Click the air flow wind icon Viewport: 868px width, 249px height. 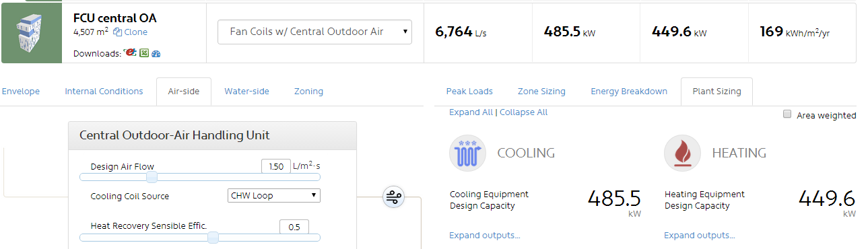click(394, 197)
